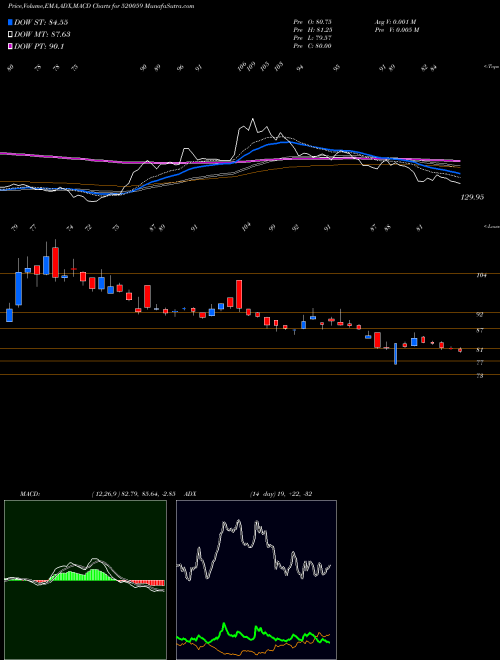This screenshot has width=500, height=660.
Task: Click the 87 price level label
Action: 480,331
